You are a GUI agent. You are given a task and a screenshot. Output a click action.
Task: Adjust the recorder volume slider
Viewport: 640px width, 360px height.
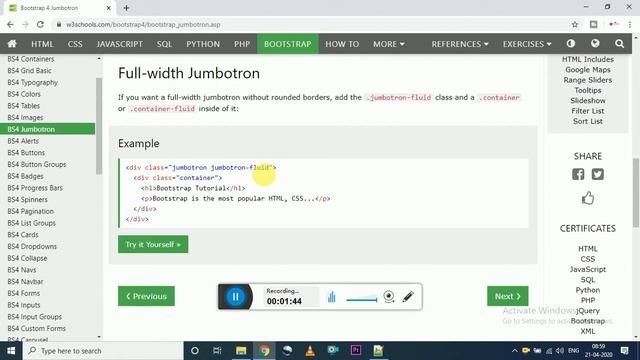(x=362, y=299)
